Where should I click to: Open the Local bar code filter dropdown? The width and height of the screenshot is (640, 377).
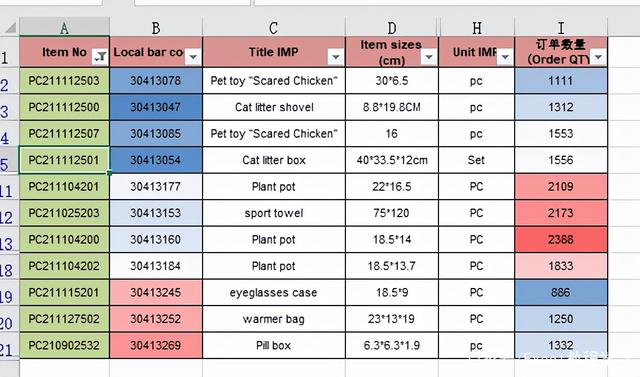193,57
